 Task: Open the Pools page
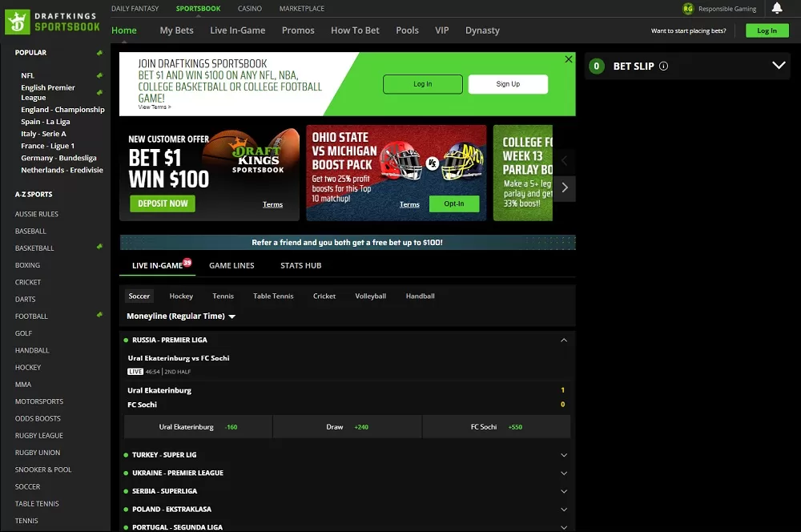(407, 30)
